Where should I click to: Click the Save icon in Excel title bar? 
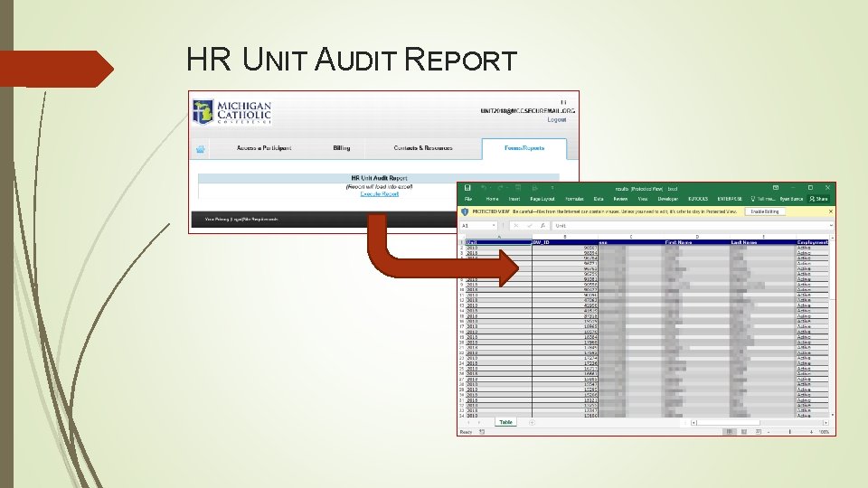tap(467, 188)
